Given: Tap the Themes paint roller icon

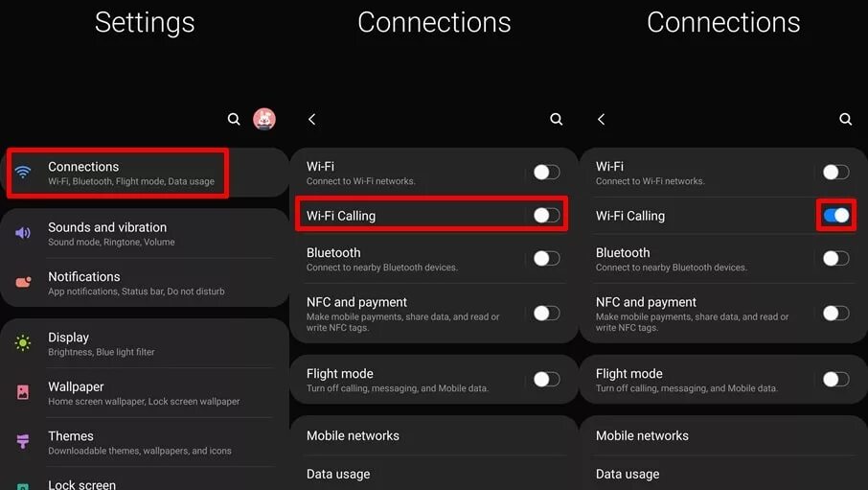Looking at the screenshot, I should pyautogui.click(x=23, y=441).
